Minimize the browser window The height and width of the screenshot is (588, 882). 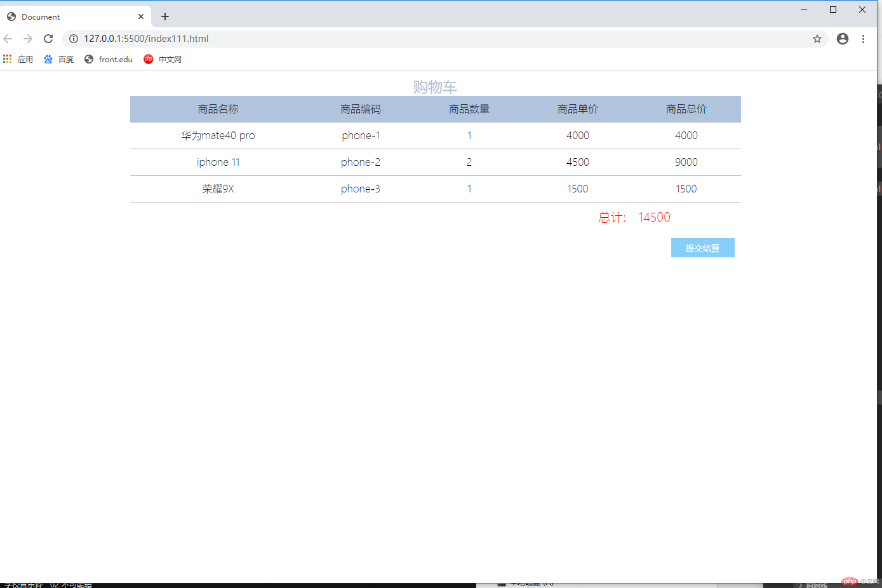(804, 10)
